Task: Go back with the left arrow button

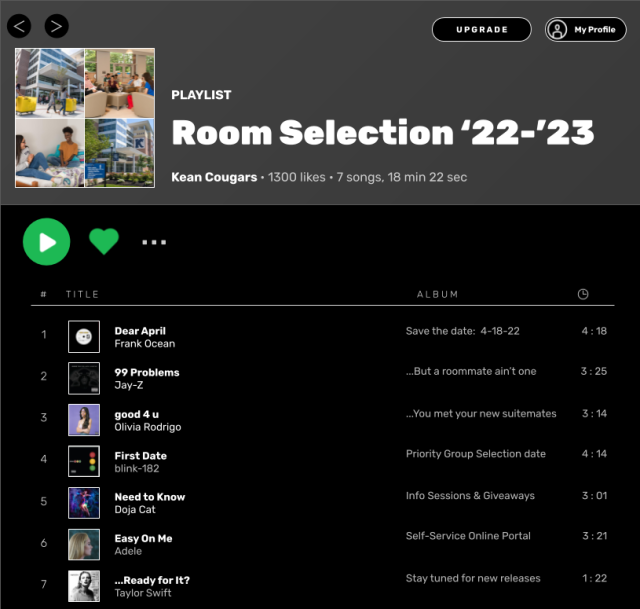Action: [19, 26]
